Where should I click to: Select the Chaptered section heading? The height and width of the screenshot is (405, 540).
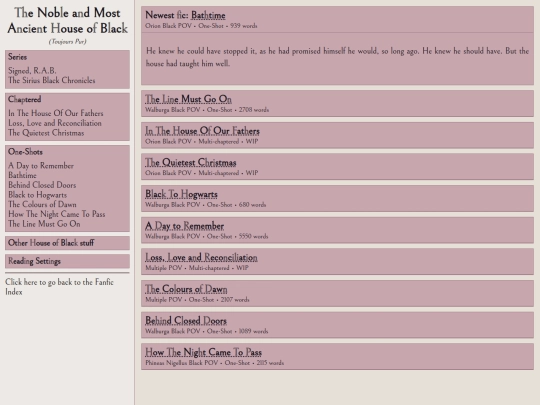[25, 99]
